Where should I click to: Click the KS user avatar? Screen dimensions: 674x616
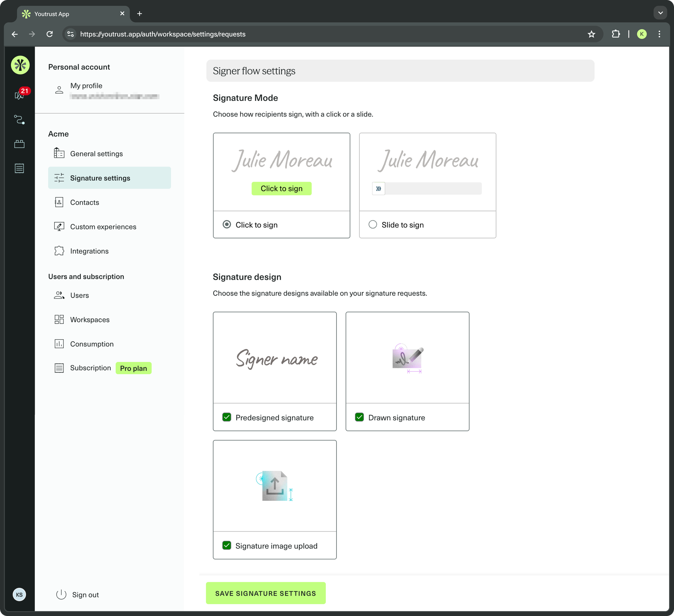point(19,595)
